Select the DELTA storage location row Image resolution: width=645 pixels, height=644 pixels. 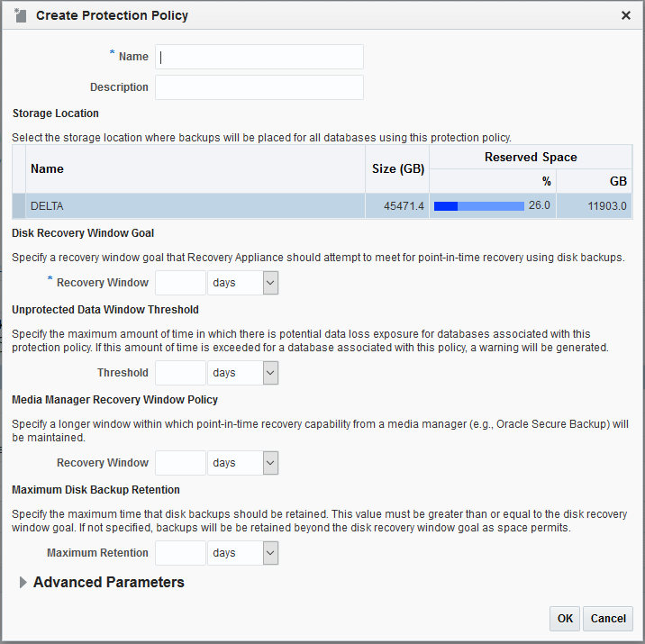click(x=322, y=205)
